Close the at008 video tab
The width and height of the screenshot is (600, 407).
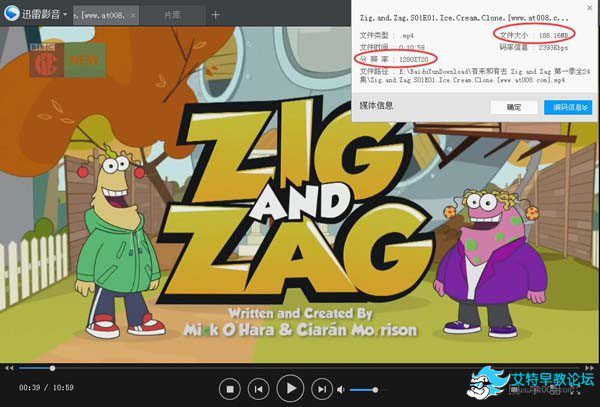(x=133, y=15)
